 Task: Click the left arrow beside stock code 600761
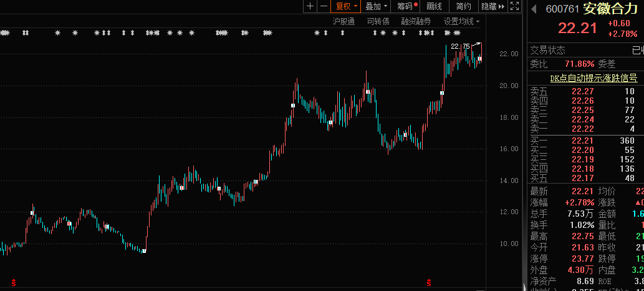coord(534,9)
